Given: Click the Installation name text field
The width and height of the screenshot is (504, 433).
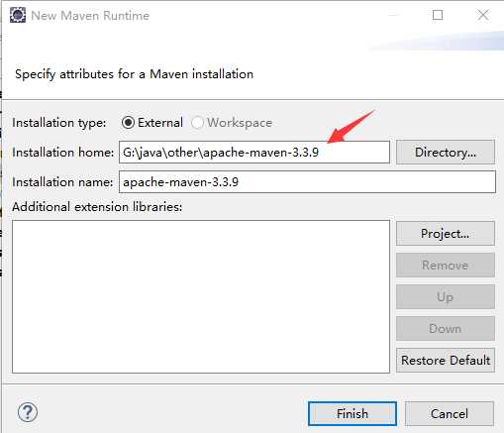Looking at the screenshot, I should (x=307, y=182).
